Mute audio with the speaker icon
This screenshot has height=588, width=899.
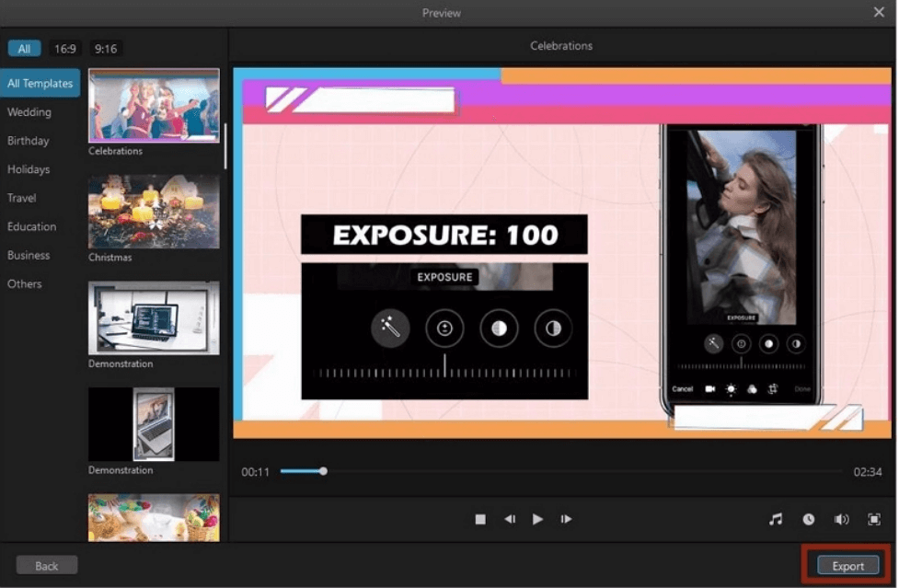coord(841,519)
